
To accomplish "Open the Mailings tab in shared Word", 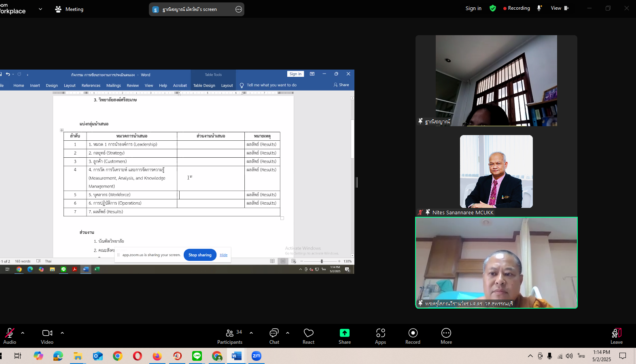I will 114,85.
